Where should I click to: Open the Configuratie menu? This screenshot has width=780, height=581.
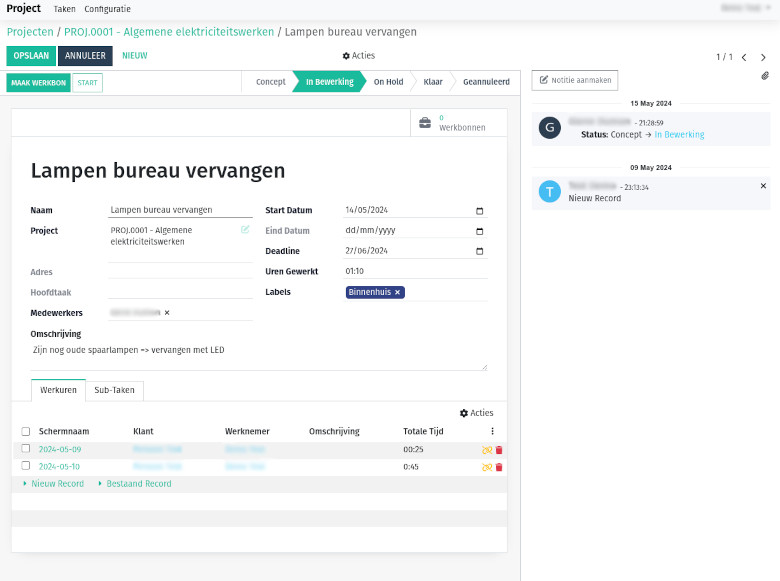pos(107,9)
